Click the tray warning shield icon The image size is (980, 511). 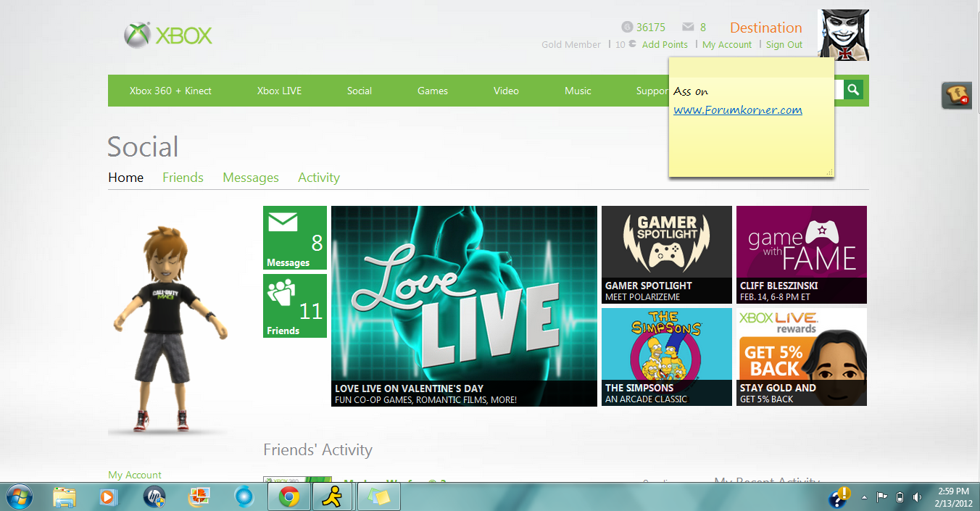840,497
